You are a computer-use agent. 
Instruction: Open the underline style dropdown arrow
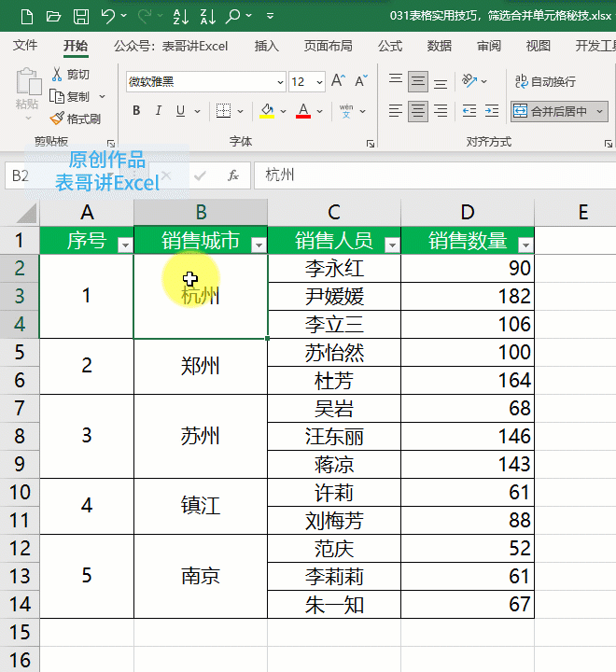click(x=197, y=111)
